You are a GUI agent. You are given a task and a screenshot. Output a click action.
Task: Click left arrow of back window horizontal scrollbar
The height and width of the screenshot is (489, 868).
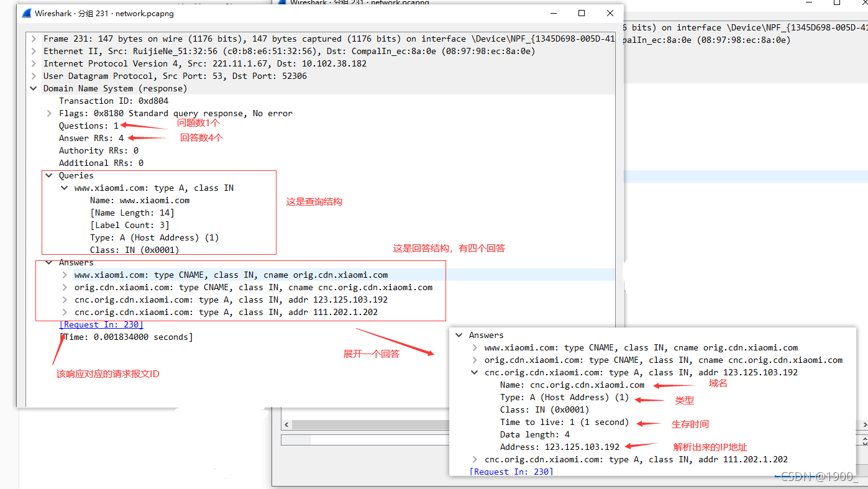pos(286,424)
